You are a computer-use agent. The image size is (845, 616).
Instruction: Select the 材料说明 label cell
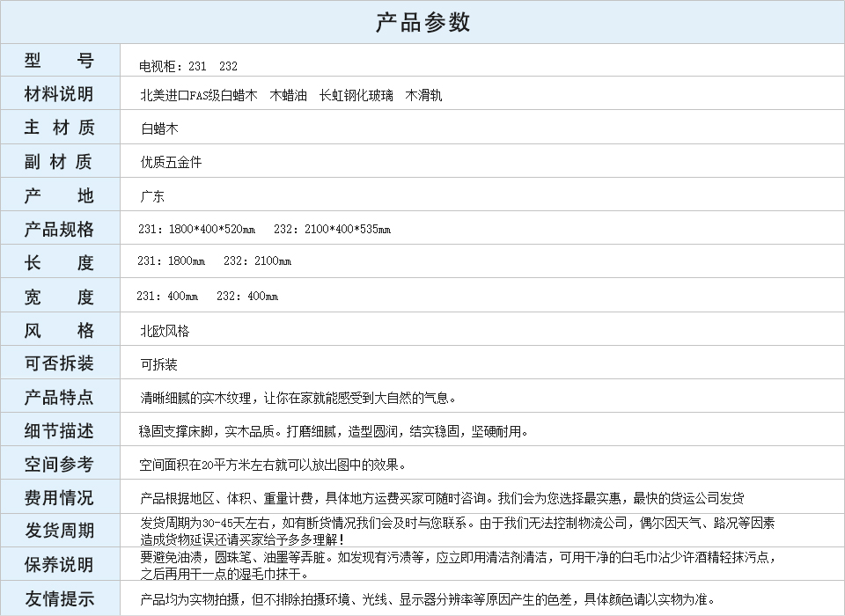(x=59, y=94)
